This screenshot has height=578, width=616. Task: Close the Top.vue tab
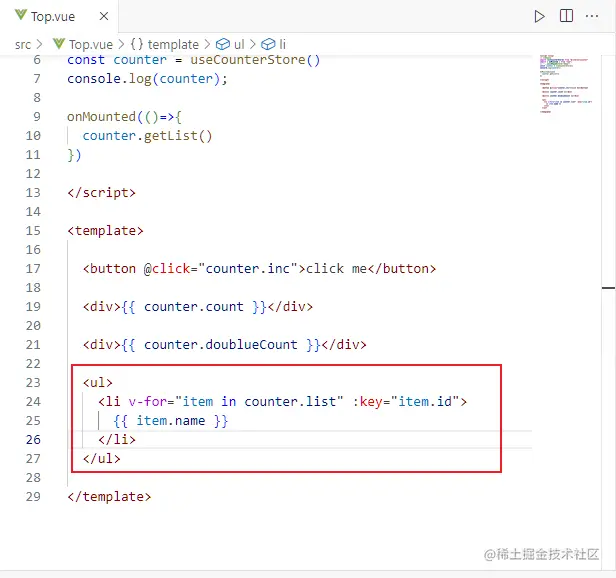pos(104,16)
